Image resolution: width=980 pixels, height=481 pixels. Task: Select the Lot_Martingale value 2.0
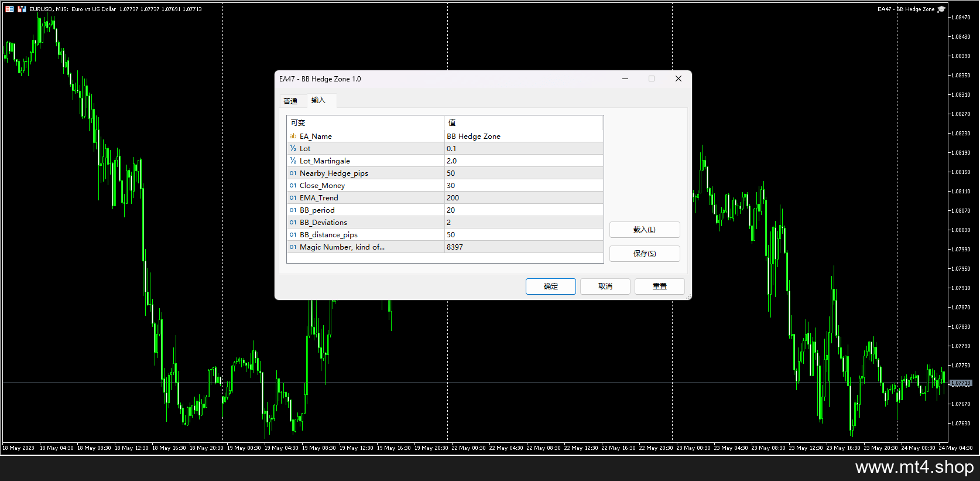click(x=452, y=161)
